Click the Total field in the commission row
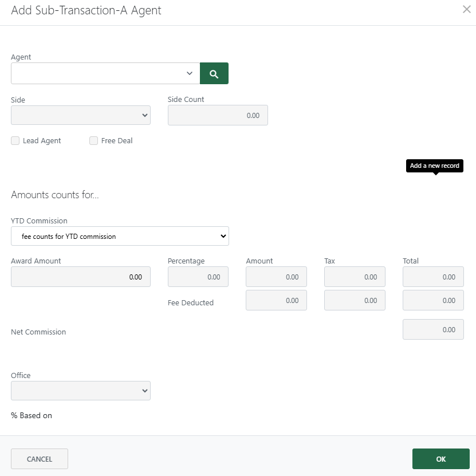The image size is (476, 476). point(433,277)
